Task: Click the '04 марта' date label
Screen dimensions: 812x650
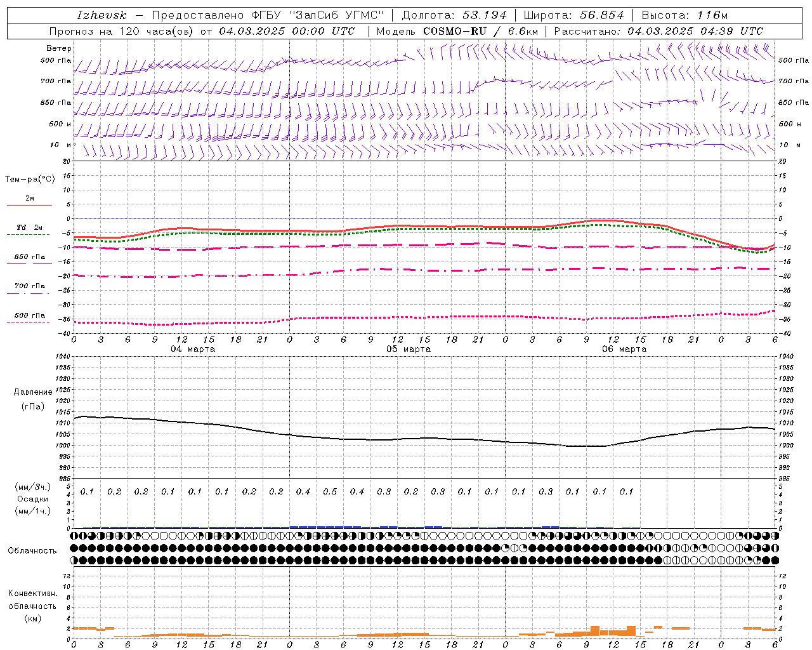Action: (193, 349)
